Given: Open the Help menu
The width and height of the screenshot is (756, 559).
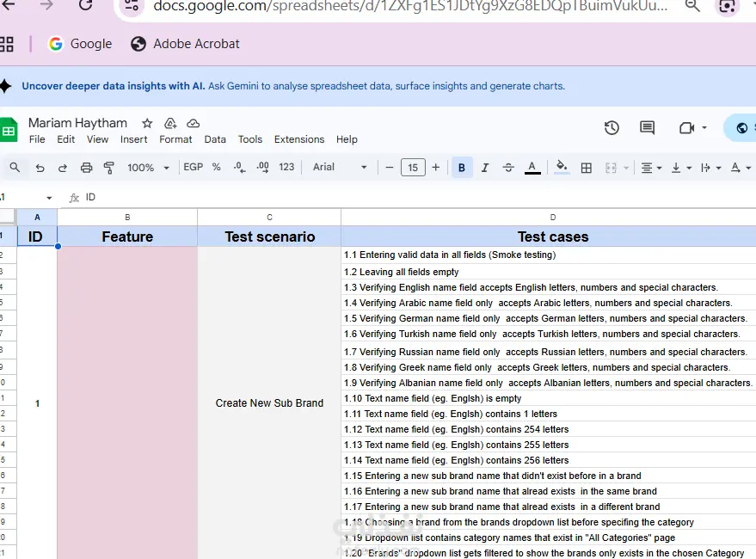Looking at the screenshot, I should 347,139.
